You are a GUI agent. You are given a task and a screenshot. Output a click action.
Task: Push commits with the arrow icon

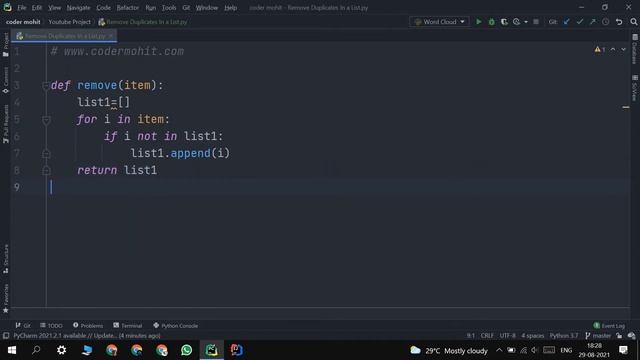click(592, 22)
